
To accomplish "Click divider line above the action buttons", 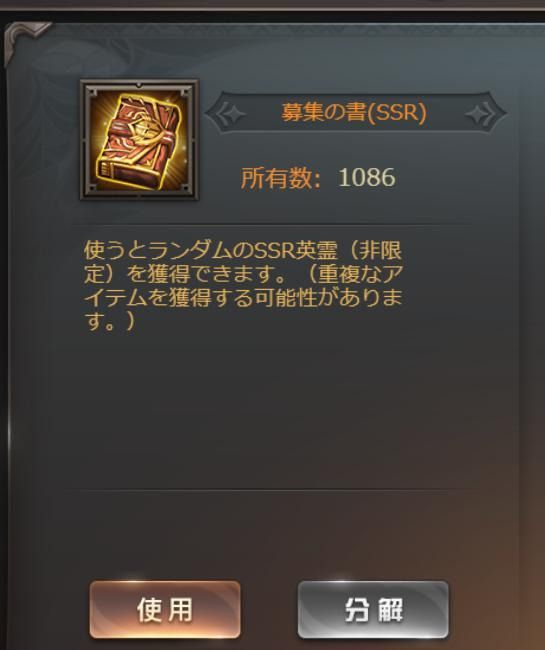I will pos(274,490).
